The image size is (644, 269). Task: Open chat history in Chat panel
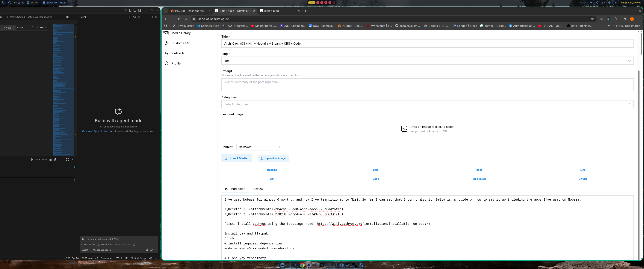click(134, 17)
